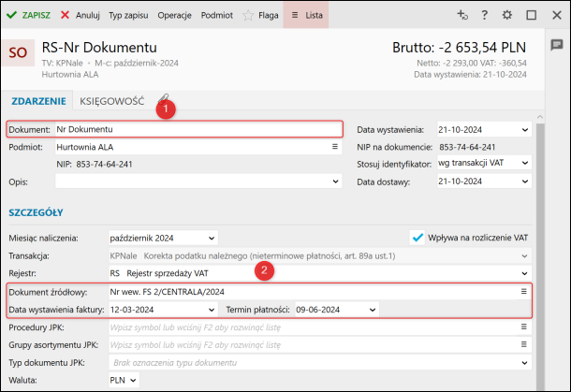This screenshot has width=571, height=392.
Task: Open Dokument źródłowy list icon
Action: (x=523, y=292)
